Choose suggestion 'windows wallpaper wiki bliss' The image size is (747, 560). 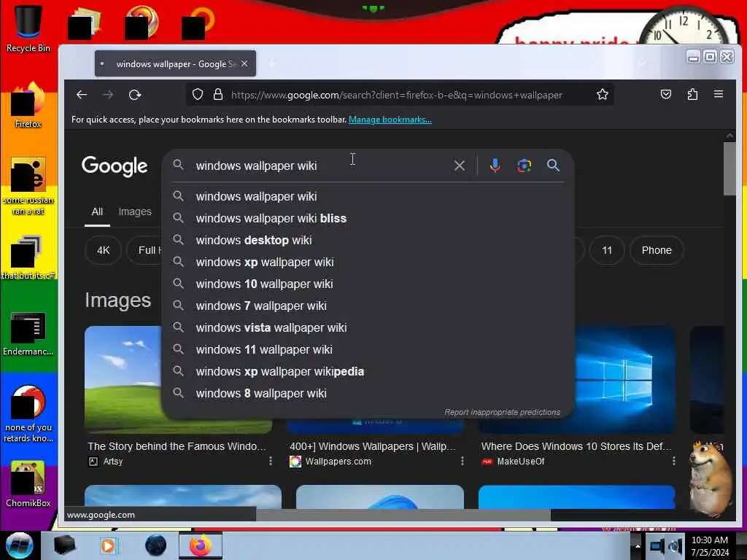[x=367, y=218]
